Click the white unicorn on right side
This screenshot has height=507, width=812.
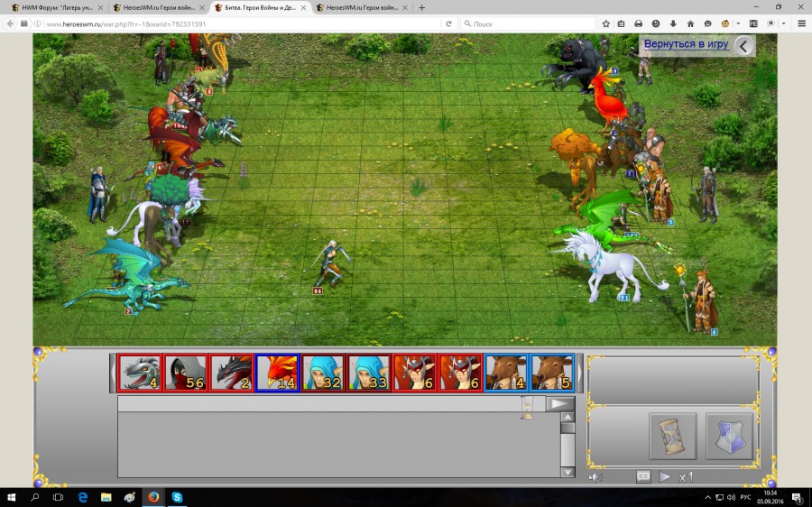point(611,268)
